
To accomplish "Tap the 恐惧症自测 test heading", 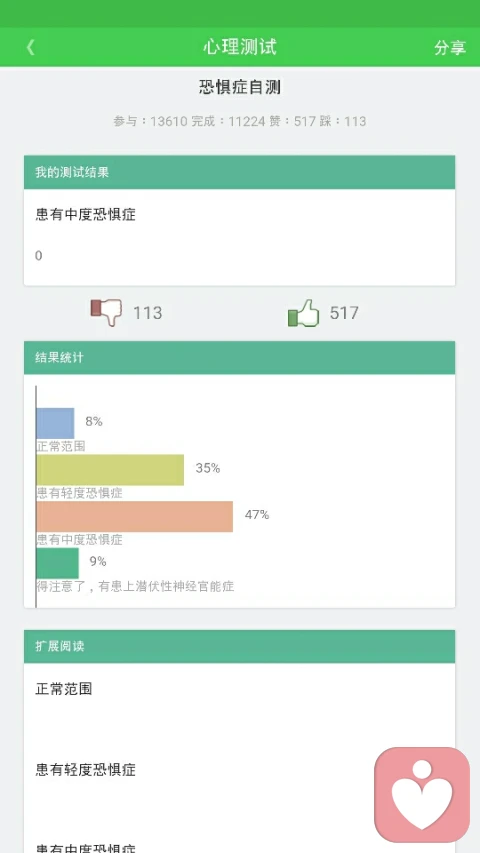I will point(240,87).
